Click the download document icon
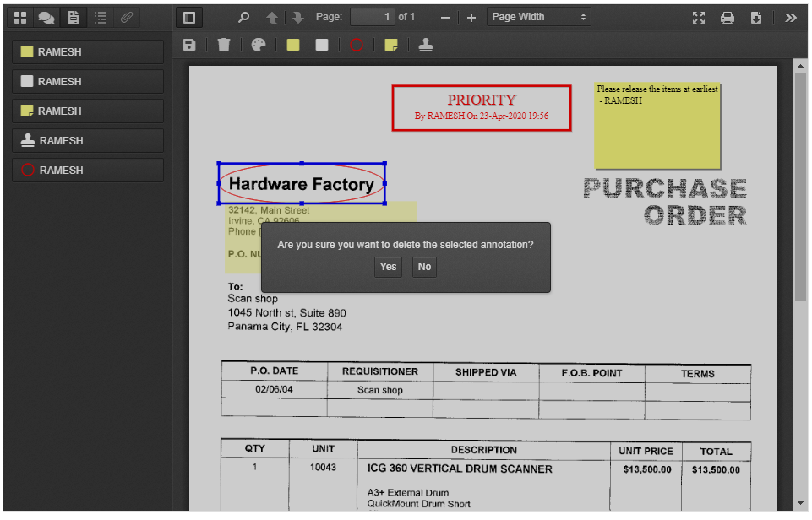The height and width of the screenshot is (520, 812). pos(756,17)
